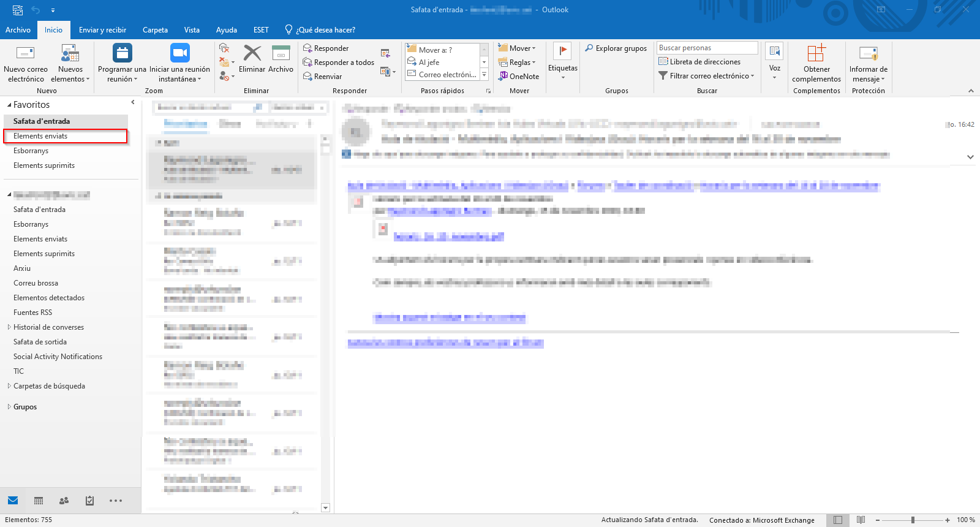This screenshot has width=980, height=527.
Task: Open the Tasks view icon
Action: tap(89, 501)
